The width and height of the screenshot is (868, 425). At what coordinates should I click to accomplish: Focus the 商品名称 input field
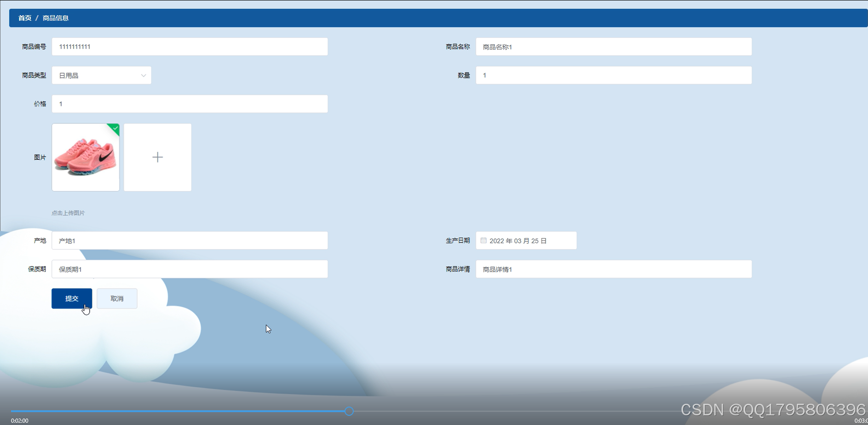(614, 47)
